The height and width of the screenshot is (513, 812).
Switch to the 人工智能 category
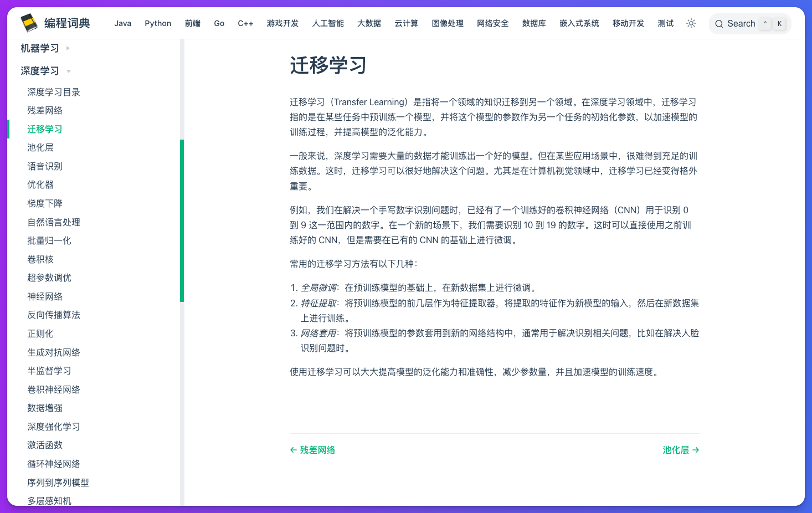(x=327, y=23)
